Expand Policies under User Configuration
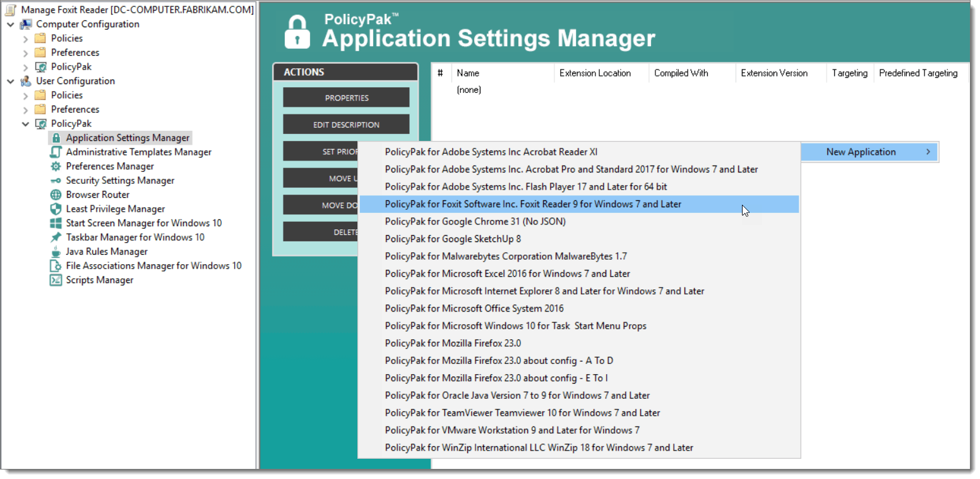The width and height of the screenshot is (980, 479). click(x=26, y=95)
